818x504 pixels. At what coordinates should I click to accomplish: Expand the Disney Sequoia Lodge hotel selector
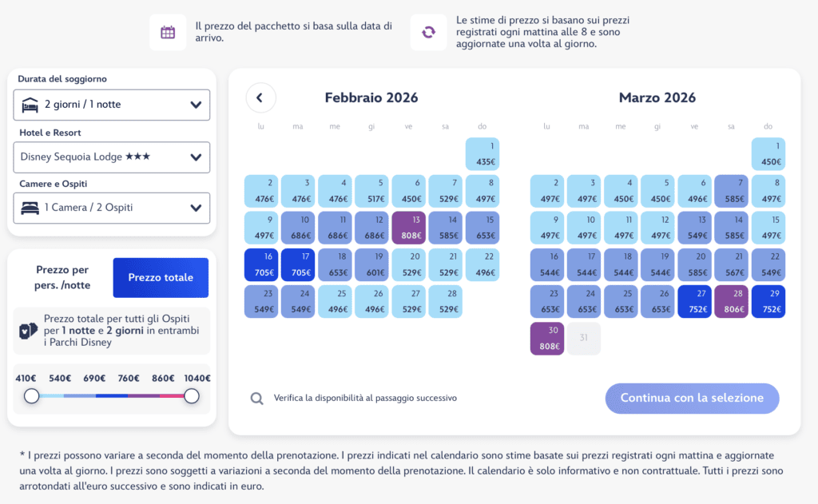[112, 157]
